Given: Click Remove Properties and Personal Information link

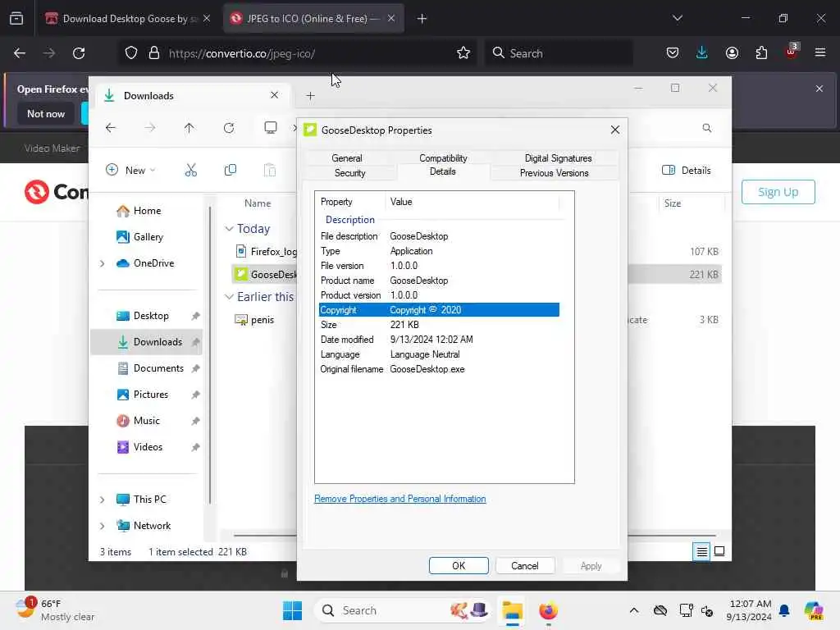Looking at the screenshot, I should (399, 499).
